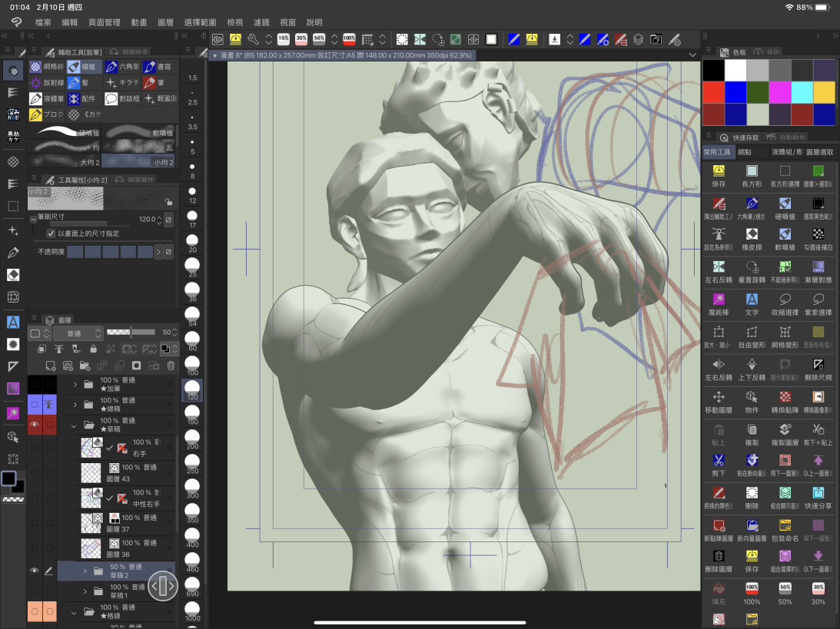Hide the 草稿 2 folder with eye icon
The image size is (840, 629).
pos(35,571)
